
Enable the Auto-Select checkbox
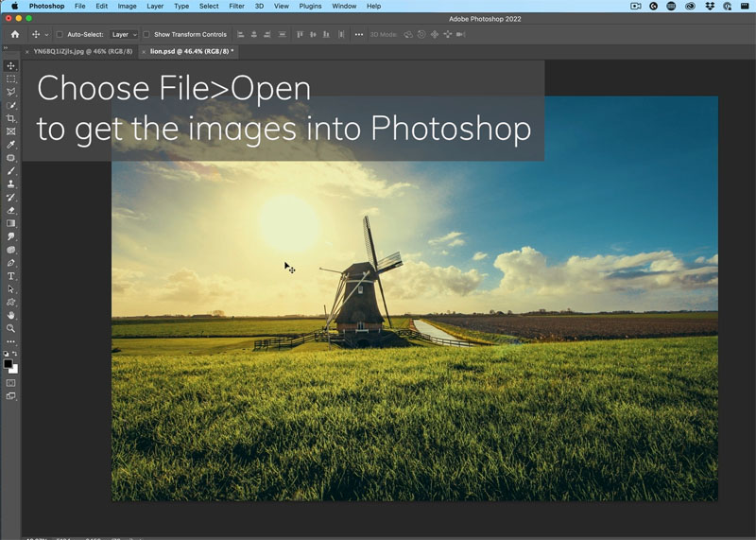pos(60,34)
